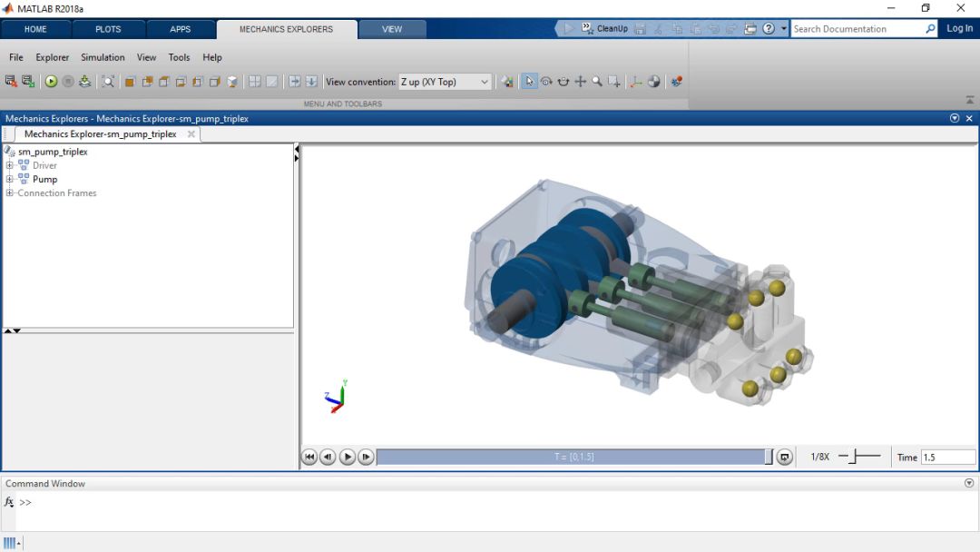Click the download-arrow toolbar icon beside stop

tap(85, 82)
